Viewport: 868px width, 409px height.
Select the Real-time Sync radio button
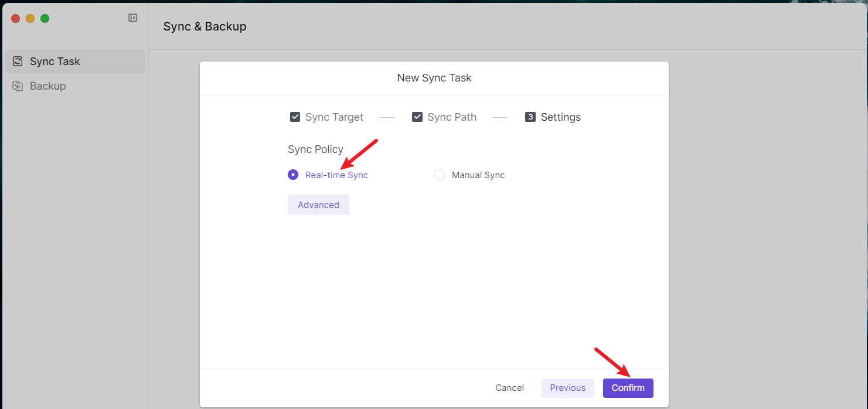[x=293, y=175]
